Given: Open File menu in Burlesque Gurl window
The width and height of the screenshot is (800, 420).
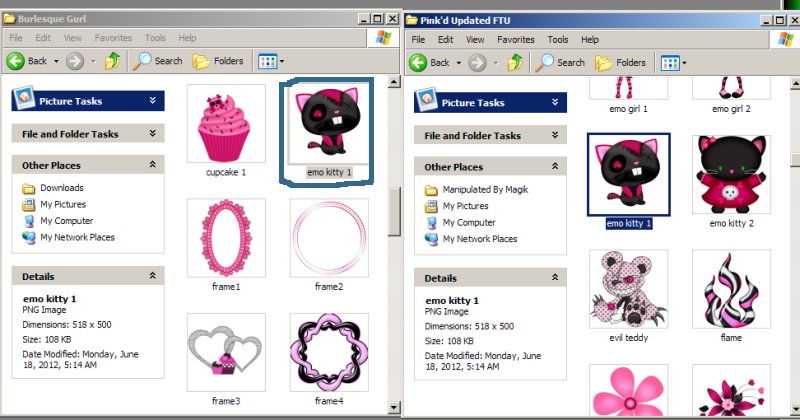Looking at the screenshot, I should click(16, 38).
